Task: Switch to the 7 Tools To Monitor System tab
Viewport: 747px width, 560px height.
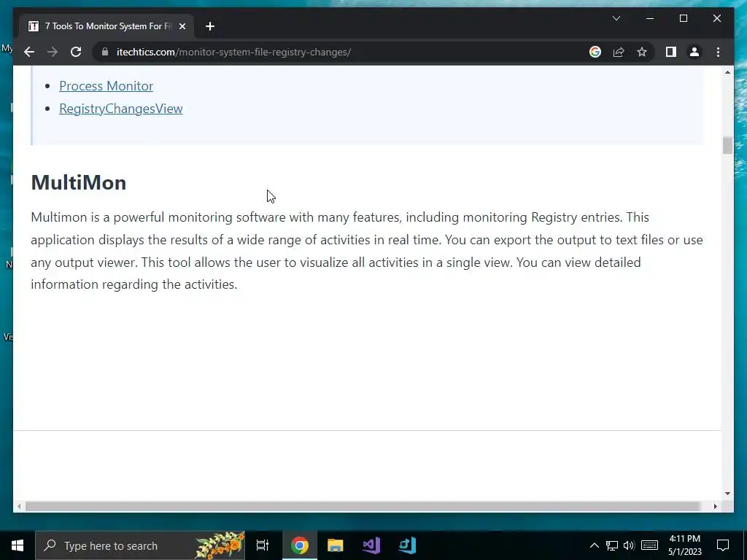Action: tap(107, 26)
